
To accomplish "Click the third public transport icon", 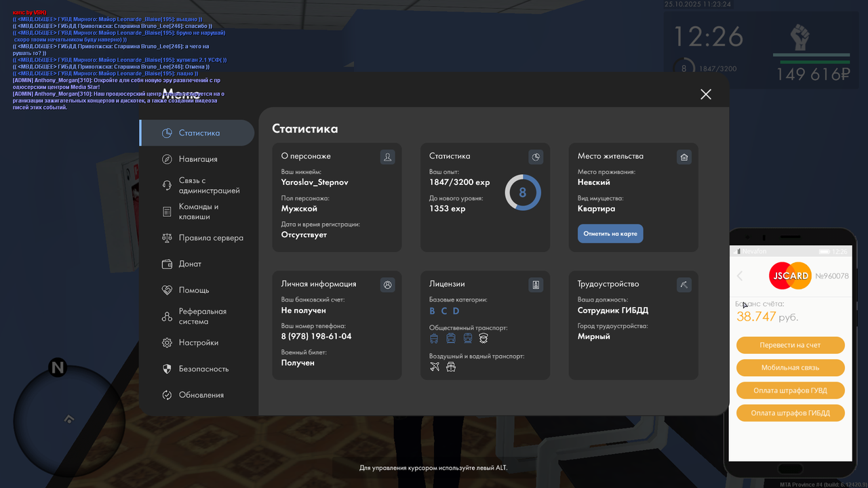I will [x=467, y=338].
